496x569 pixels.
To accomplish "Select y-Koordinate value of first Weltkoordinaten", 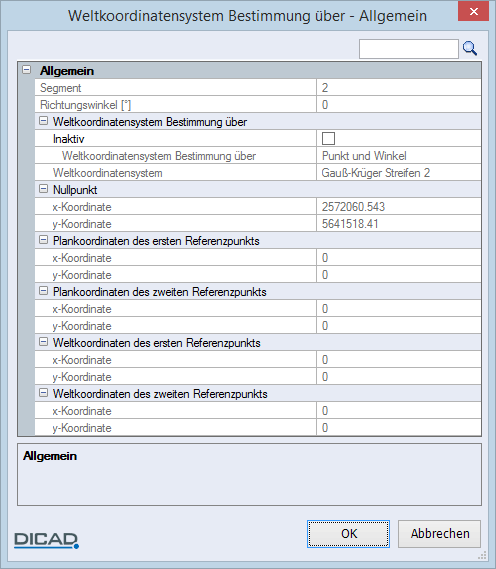I will coord(399,377).
